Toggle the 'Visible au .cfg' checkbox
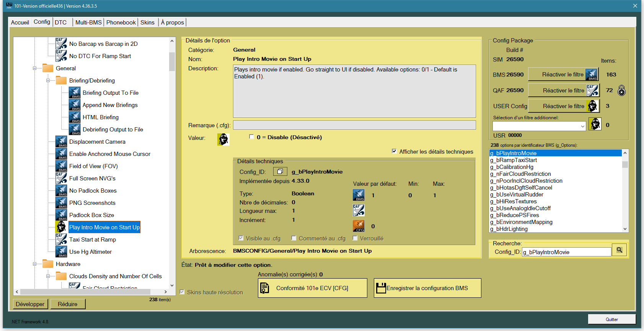This screenshot has width=644, height=331. [241, 238]
